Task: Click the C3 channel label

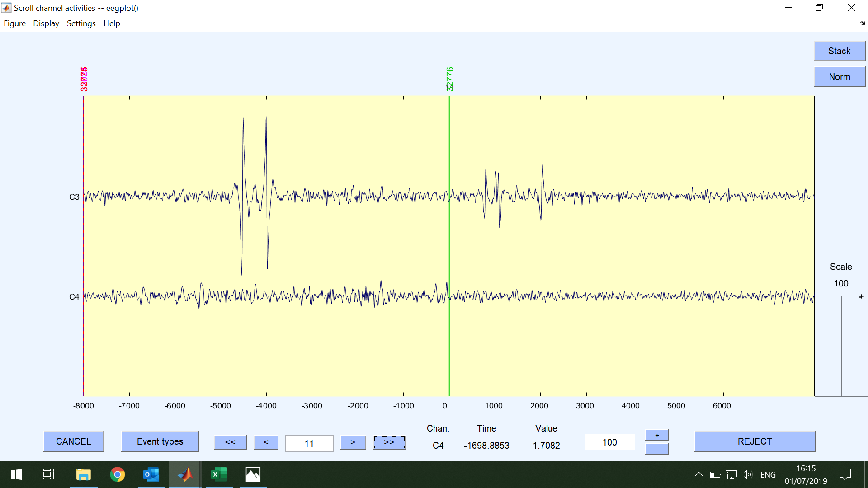Action: 74,197
